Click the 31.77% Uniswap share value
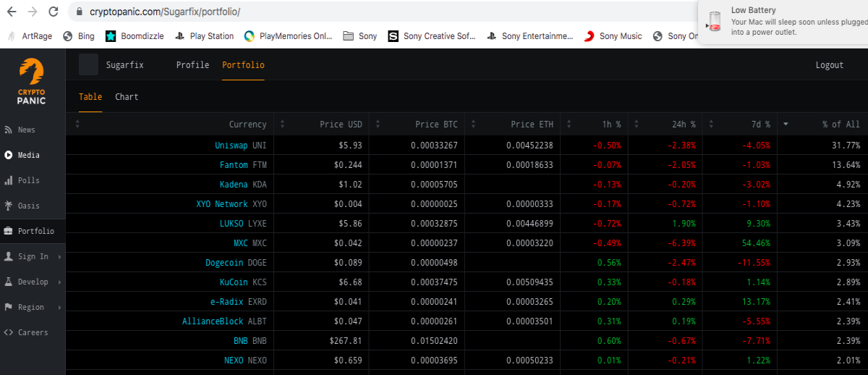The height and width of the screenshot is (375, 868). (845, 146)
